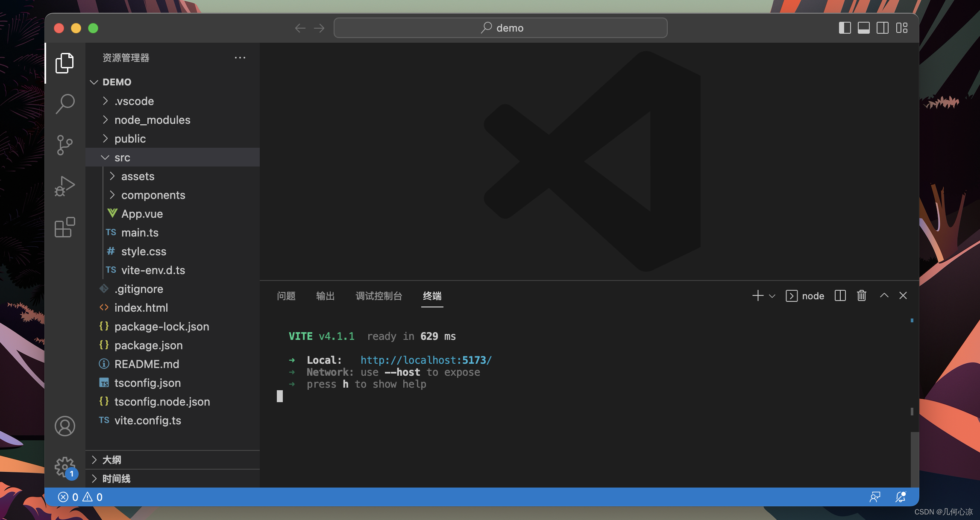Image resolution: width=980 pixels, height=520 pixels.
Task: Open package-lock.json file
Action: coord(173,327)
